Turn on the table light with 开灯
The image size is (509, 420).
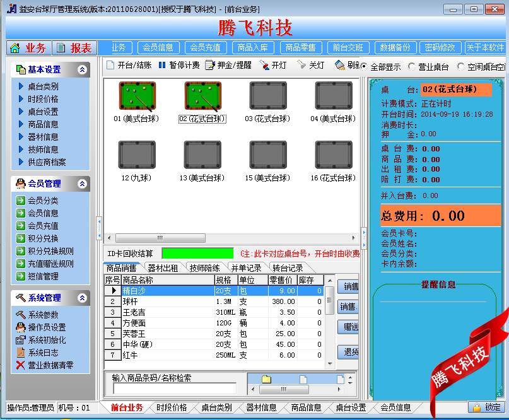click(x=264, y=65)
